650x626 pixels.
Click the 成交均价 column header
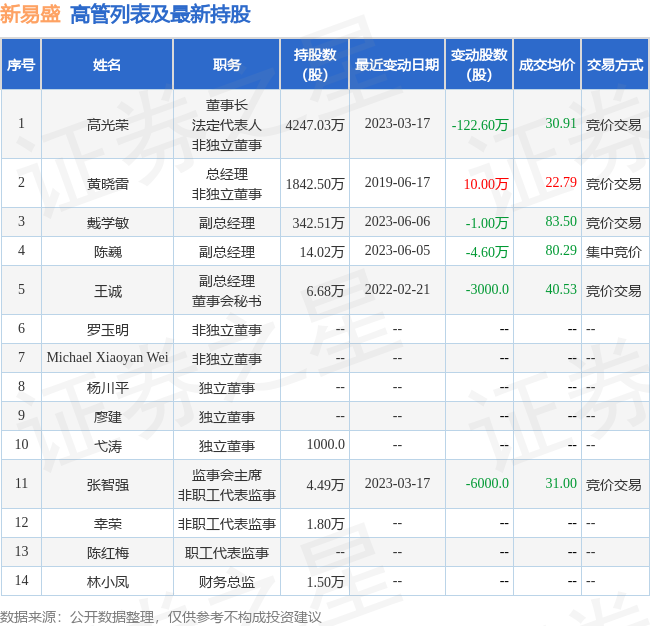pos(547,65)
